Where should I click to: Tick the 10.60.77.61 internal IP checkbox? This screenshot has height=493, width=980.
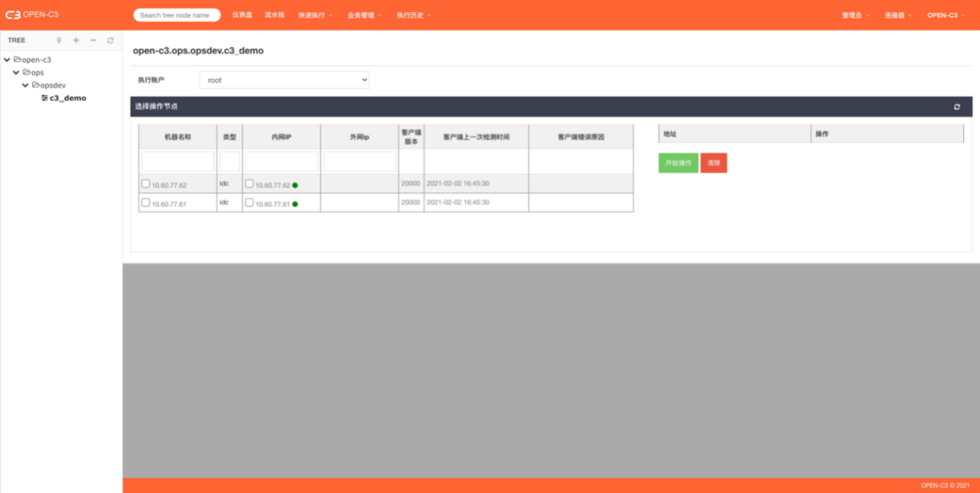[x=249, y=202]
